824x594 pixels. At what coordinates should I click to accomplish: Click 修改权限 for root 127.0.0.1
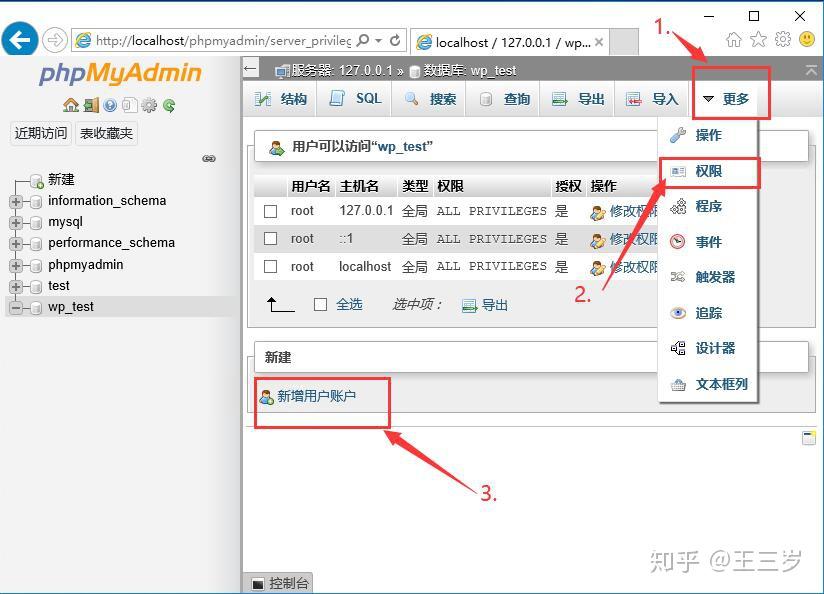pyautogui.click(x=624, y=211)
